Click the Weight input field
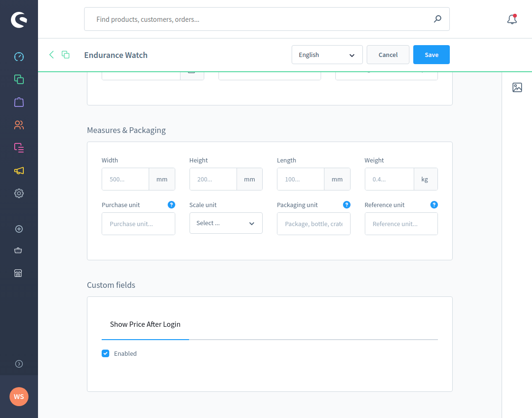532x418 pixels. (389, 179)
